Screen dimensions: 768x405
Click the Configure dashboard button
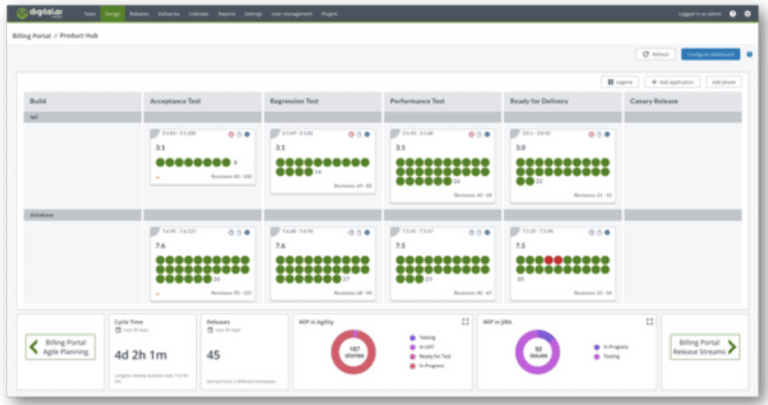pos(711,54)
